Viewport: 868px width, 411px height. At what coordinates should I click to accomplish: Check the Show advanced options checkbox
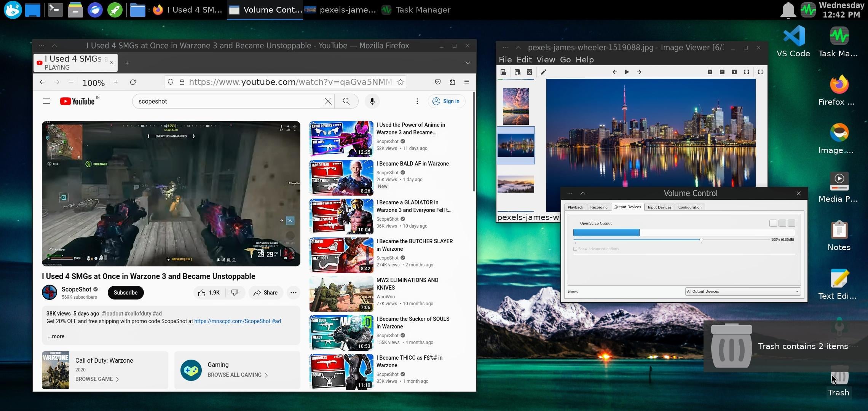tap(575, 249)
